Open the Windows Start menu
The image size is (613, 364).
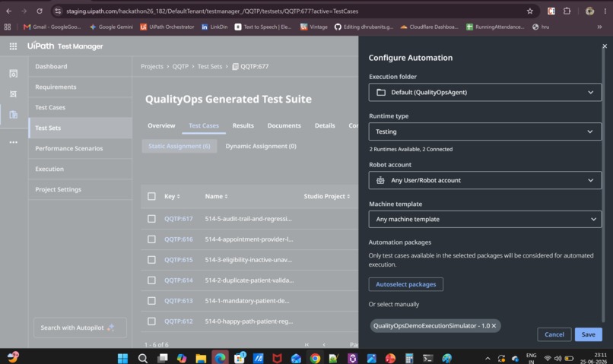122,358
